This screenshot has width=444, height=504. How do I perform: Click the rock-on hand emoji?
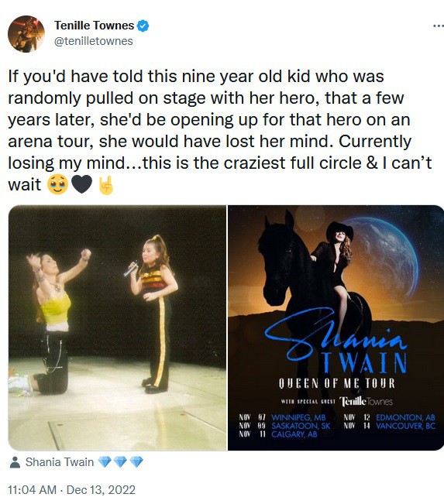point(106,185)
